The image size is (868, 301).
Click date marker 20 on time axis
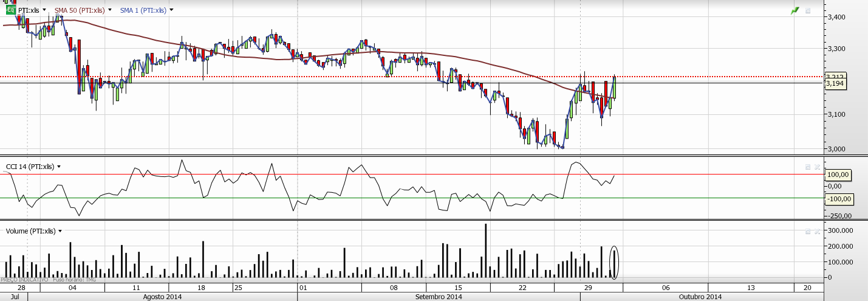click(806, 288)
